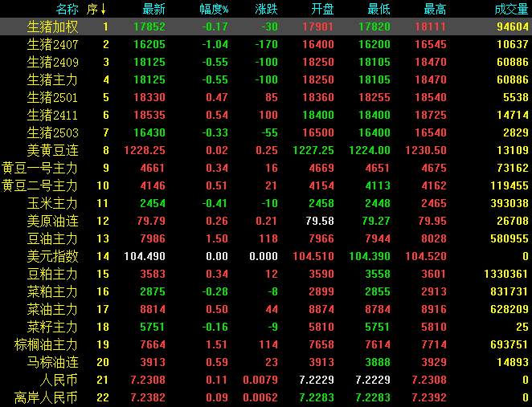This screenshot has height=407, width=532.
Task: Click volume value 1330361
Action: [506, 274]
